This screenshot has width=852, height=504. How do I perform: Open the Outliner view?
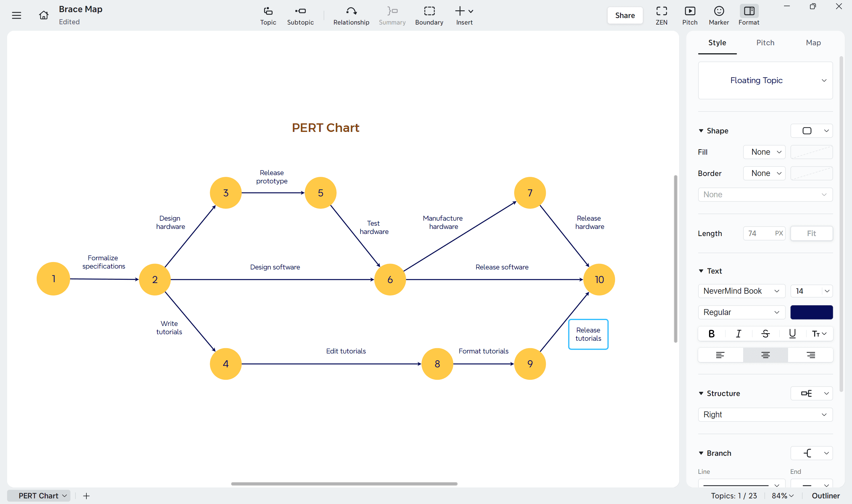[x=826, y=495]
